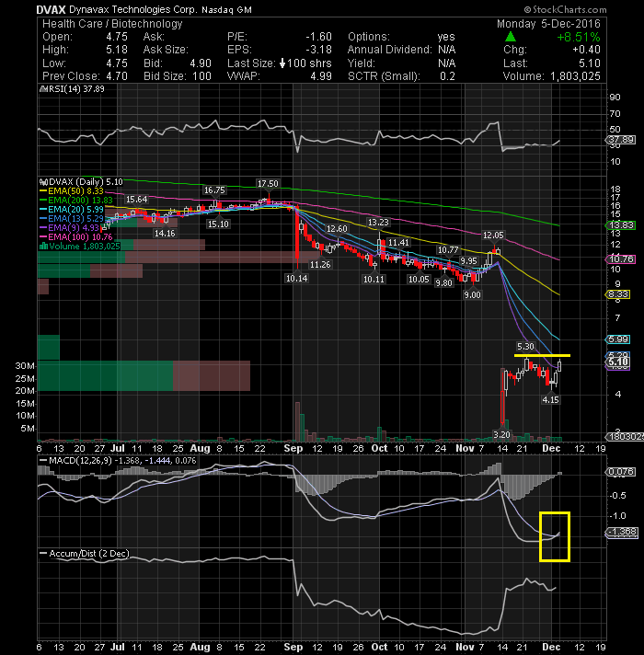Click the header Volume 1,803,025 value

click(575, 76)
